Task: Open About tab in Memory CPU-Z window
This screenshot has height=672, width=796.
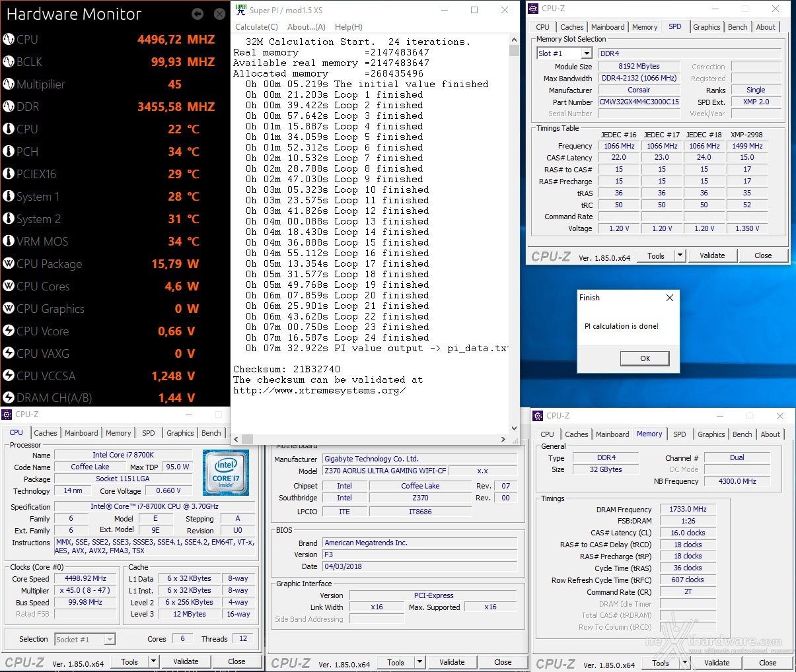Action: [x=770, y=434]
